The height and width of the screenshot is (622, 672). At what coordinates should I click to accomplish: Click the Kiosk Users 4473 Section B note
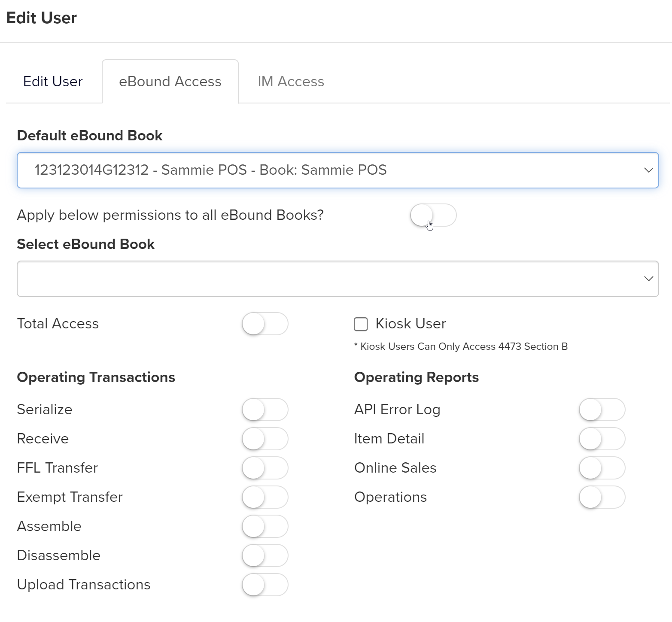461,346
